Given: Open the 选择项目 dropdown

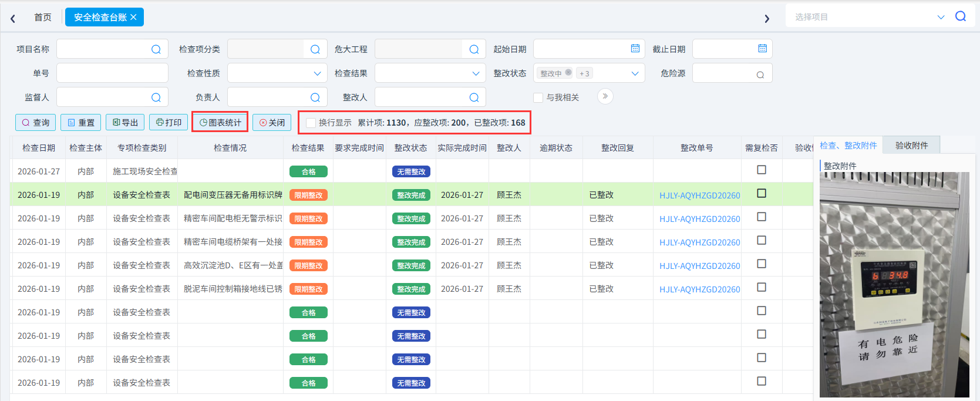Looking at the screenshot, I should tap(941, 17).
